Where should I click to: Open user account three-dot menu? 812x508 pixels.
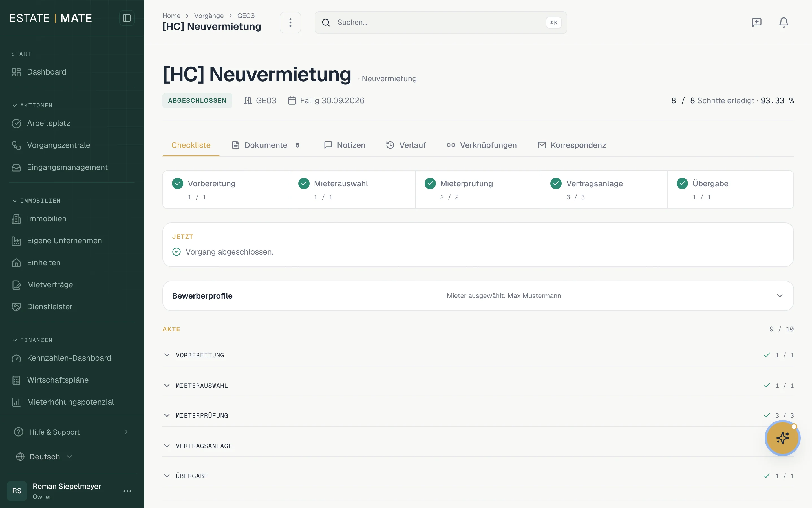(127, 491)
